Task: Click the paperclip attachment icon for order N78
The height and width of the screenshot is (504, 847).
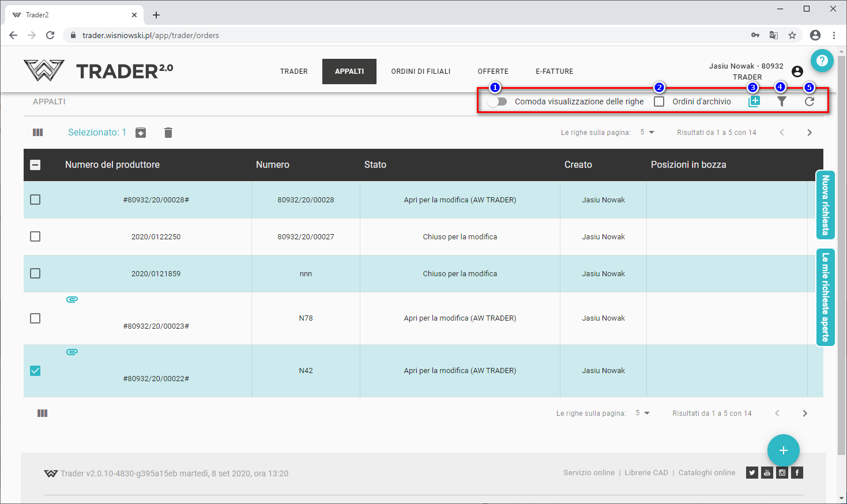Action: (72, 299)
